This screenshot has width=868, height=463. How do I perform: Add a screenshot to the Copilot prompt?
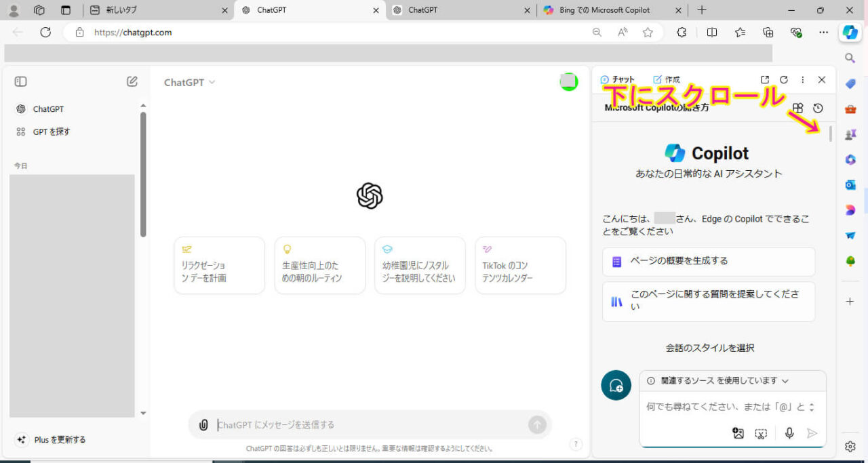[762, 433]
